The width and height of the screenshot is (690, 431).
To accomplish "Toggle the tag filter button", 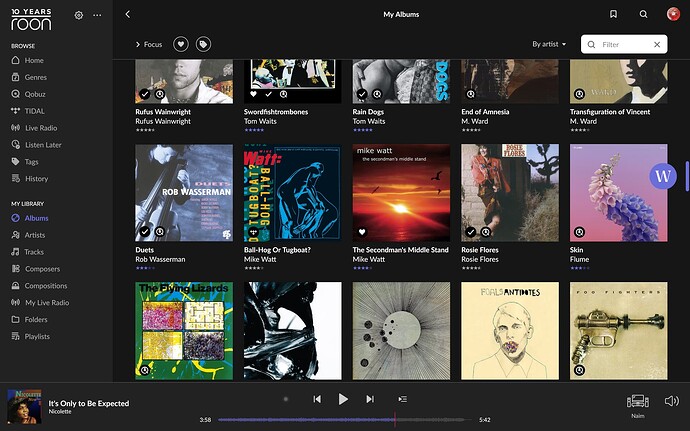I will (x=203, y=44).
